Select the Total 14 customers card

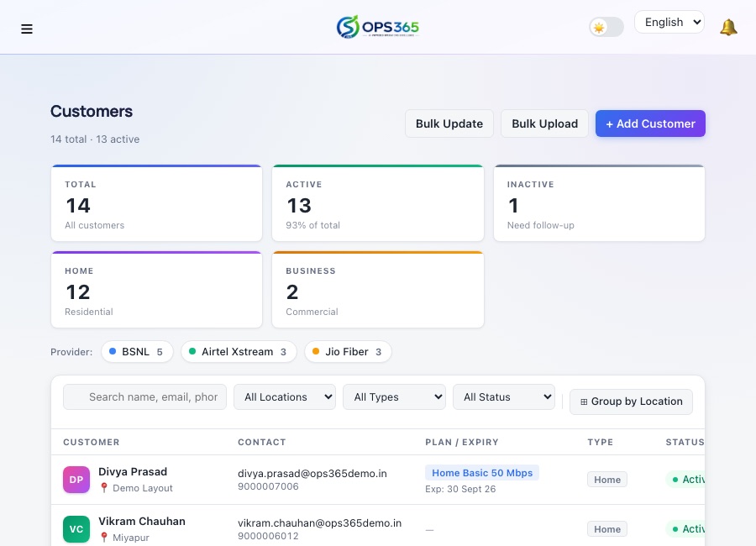157,203
